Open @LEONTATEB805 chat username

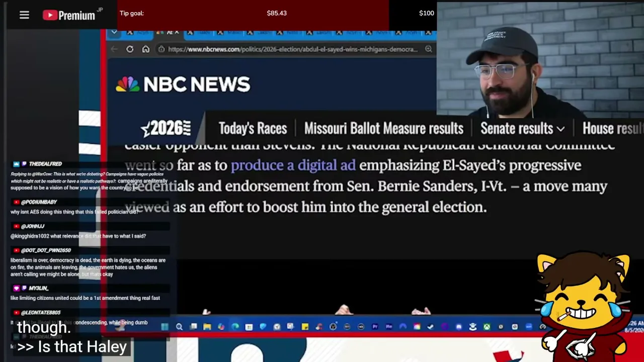pyautogui.click(x=41, y=313)
